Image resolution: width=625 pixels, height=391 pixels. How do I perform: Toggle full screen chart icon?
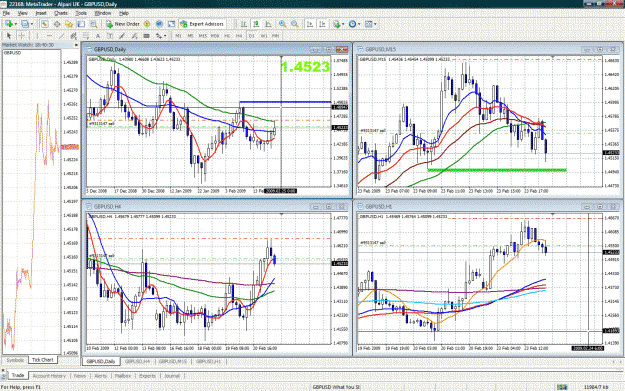(x=171, y=24)
